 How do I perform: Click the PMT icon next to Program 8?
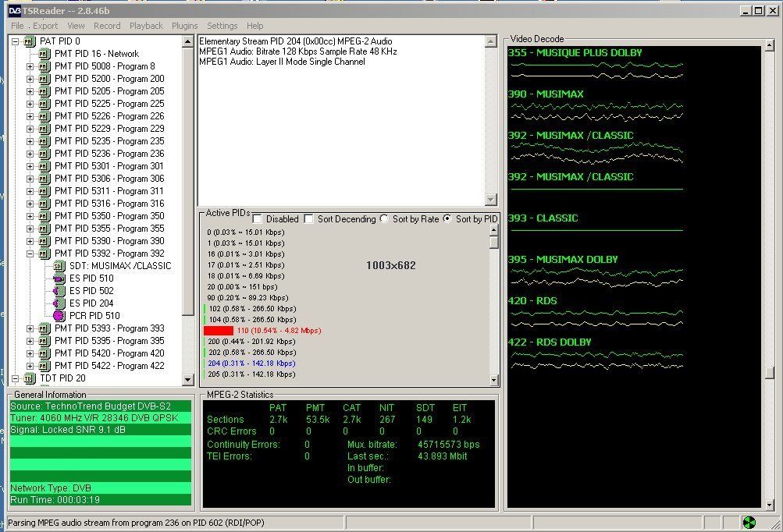pyautogui.click(x=44, y=66)
